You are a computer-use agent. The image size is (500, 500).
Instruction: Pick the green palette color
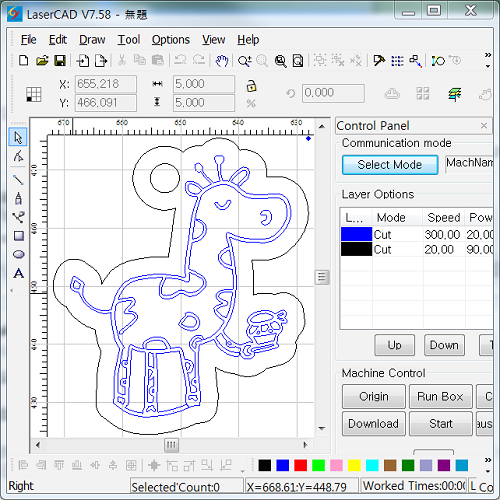[x=318, y=465]
